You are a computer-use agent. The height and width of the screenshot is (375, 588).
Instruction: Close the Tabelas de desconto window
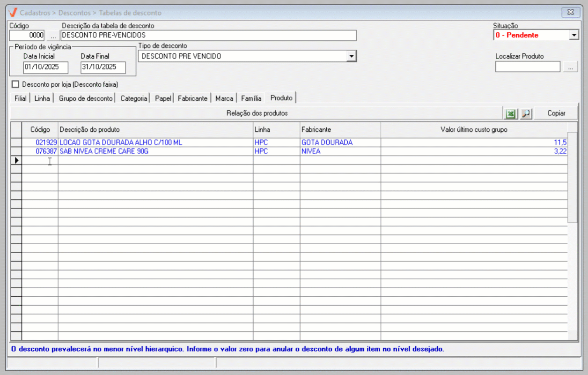(570, 12)
